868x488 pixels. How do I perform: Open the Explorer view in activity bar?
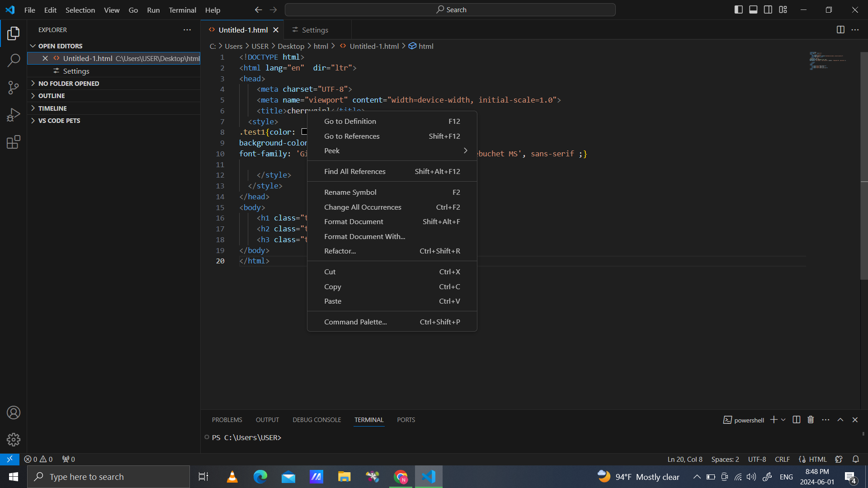[x=14, y=33]
